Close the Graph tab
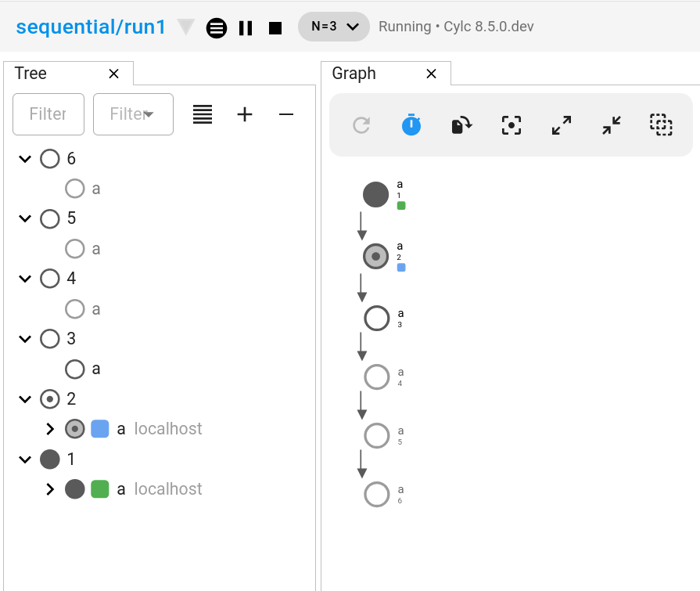 click(431, 74)
